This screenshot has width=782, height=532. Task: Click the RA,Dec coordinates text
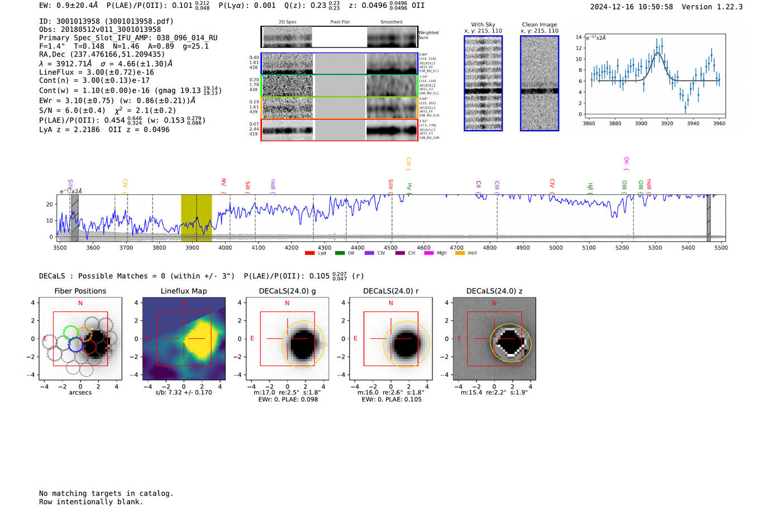102,55
